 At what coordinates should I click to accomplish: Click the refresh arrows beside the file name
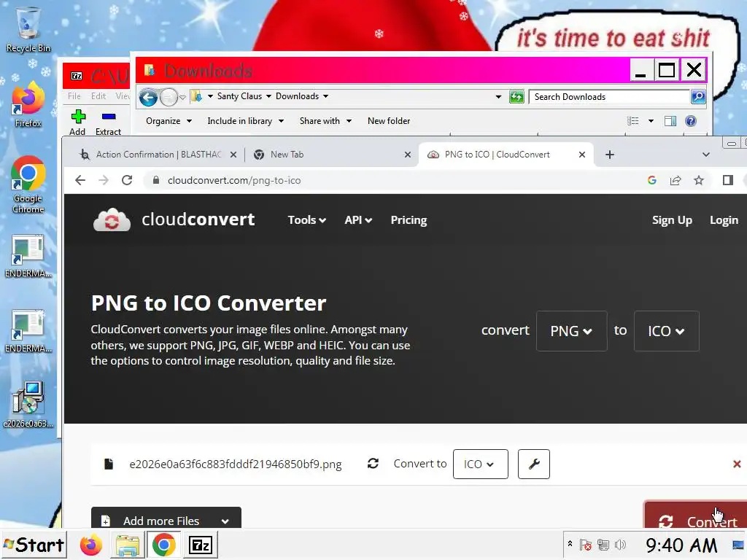373,463
